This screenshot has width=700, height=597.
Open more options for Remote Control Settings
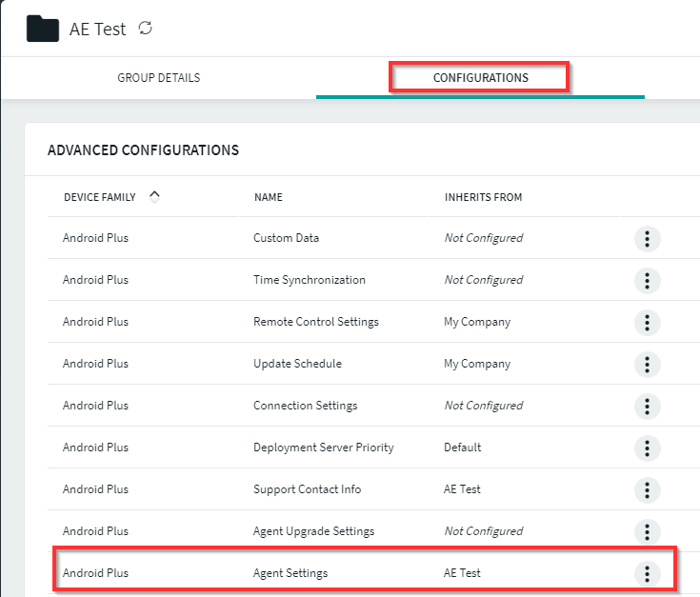pos(647,323)
